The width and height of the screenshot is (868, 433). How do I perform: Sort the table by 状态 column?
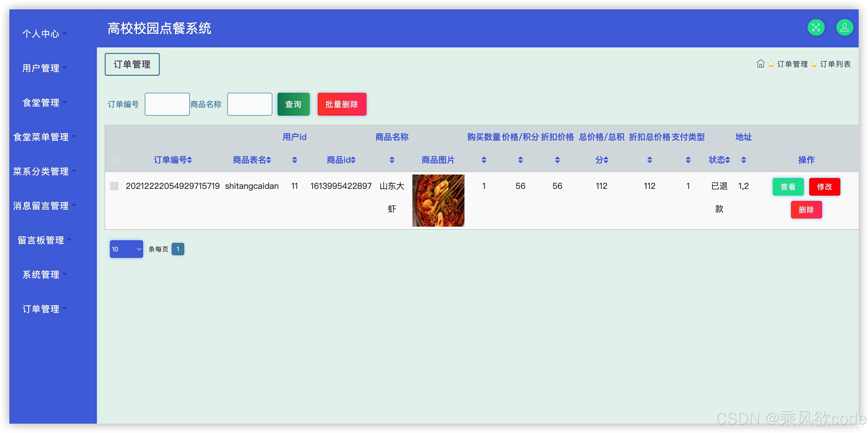click(x=728, y=160)
